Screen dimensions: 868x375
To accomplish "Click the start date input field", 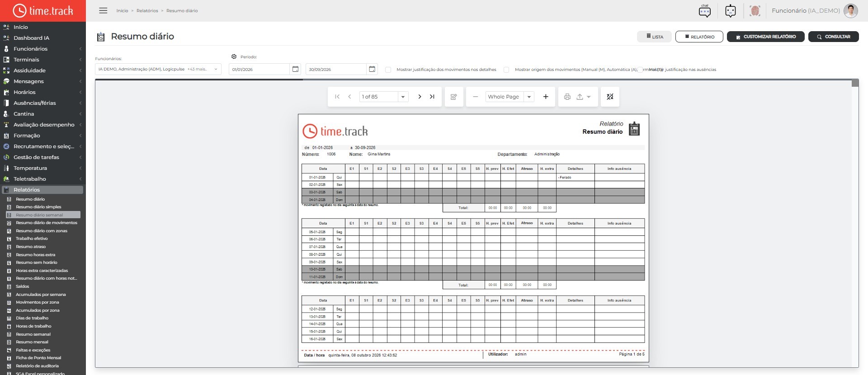I will (x=259, y=69).
